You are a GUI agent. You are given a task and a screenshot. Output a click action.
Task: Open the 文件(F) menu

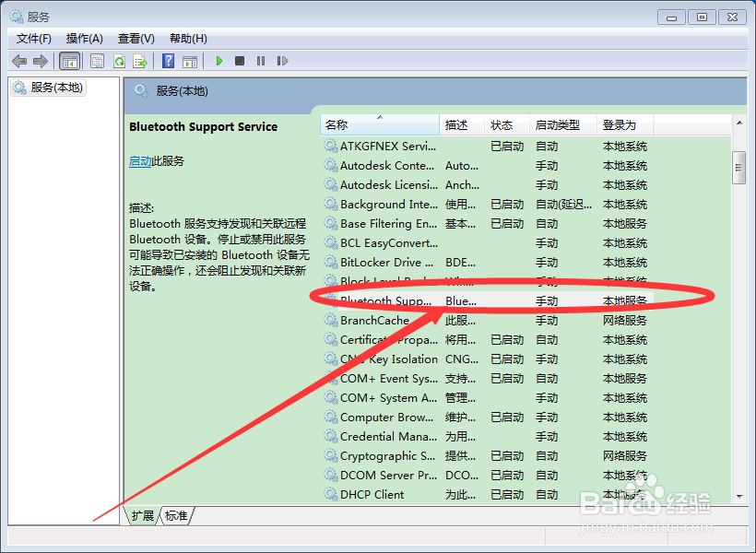point(34,39)
